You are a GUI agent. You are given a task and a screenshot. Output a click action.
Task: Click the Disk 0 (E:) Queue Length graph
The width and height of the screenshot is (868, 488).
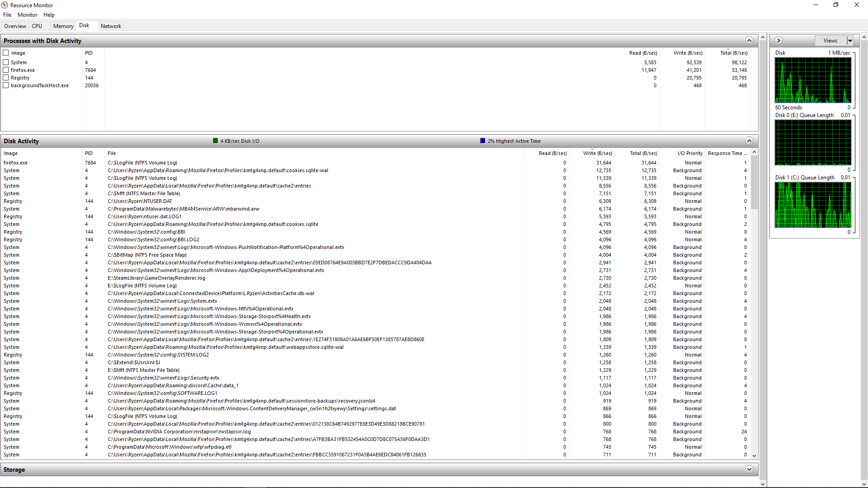click(813, 143)
